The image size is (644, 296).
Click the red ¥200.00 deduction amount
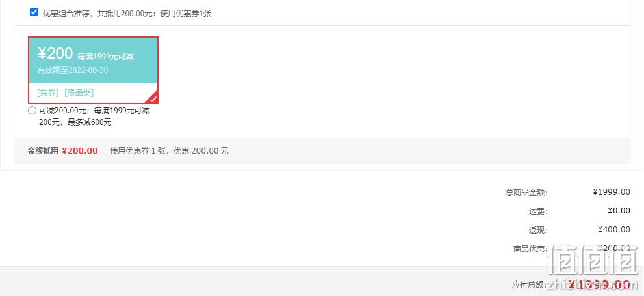(x=80, y=151)
